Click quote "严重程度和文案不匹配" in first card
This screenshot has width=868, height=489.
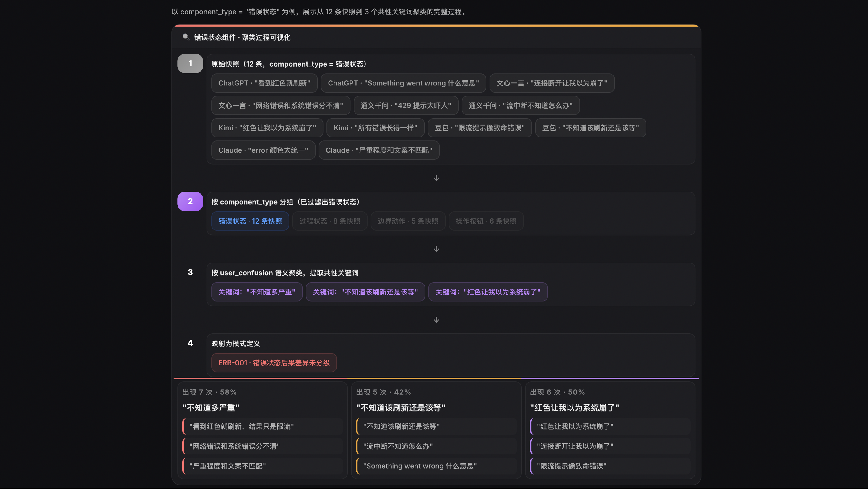[262, 466]
